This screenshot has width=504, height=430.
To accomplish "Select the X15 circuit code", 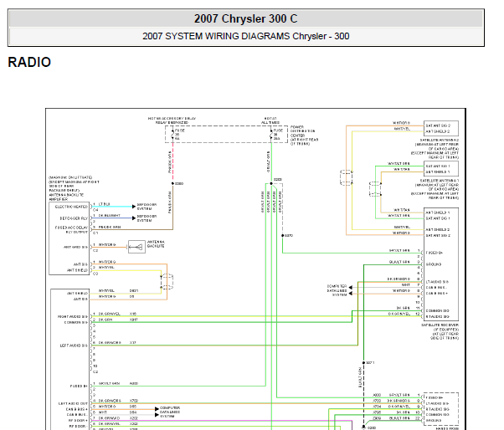I will pyautogui.click(x=133, y=314).
